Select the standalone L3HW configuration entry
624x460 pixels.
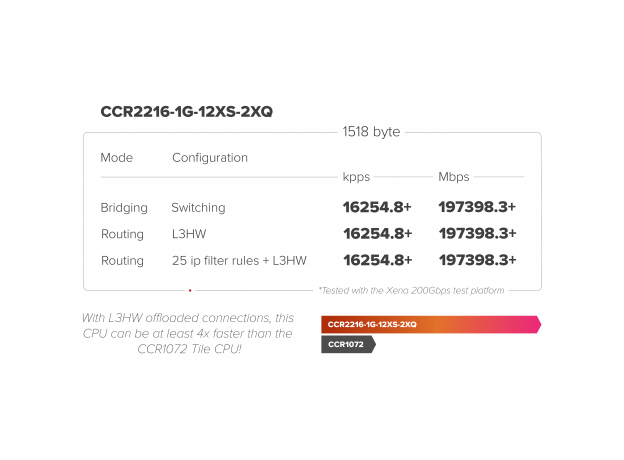click(x=188, y=234)
